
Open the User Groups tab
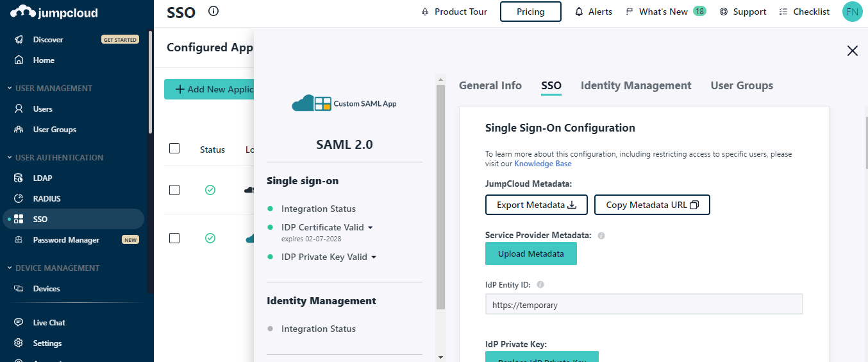tap(742, 85)
